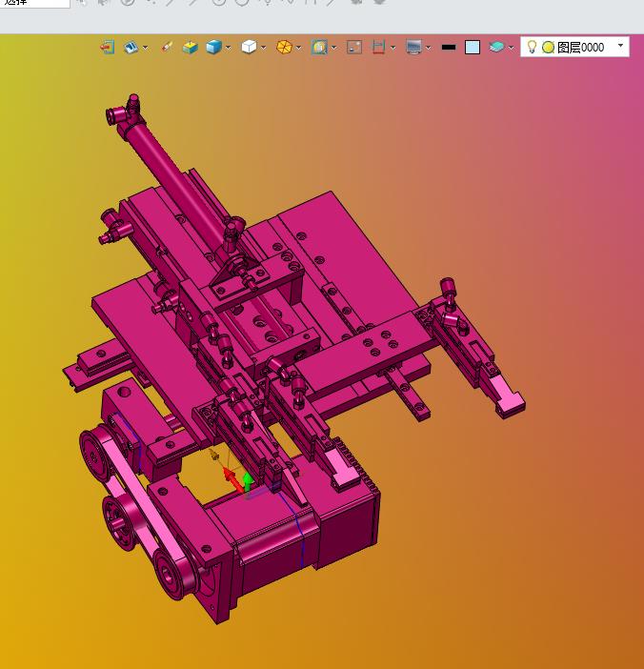Click the yellow circle layer status icon

(x=548, y=47)
